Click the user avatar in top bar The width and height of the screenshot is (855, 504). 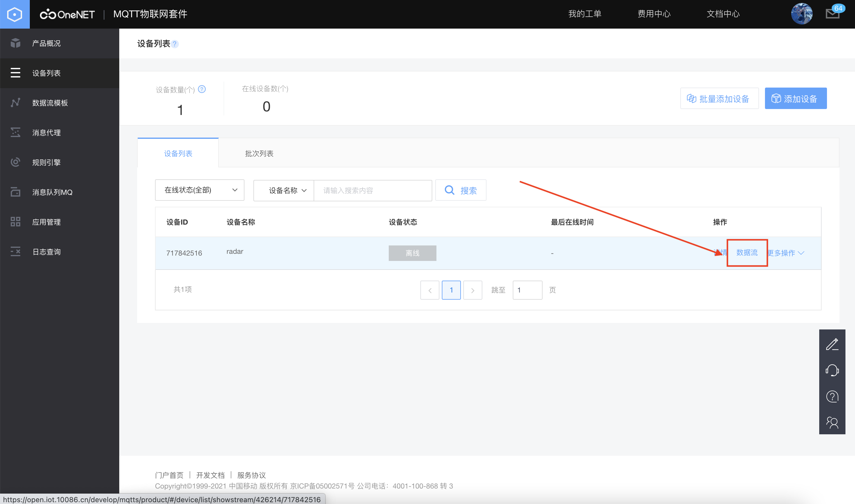[x=802, y=14]
